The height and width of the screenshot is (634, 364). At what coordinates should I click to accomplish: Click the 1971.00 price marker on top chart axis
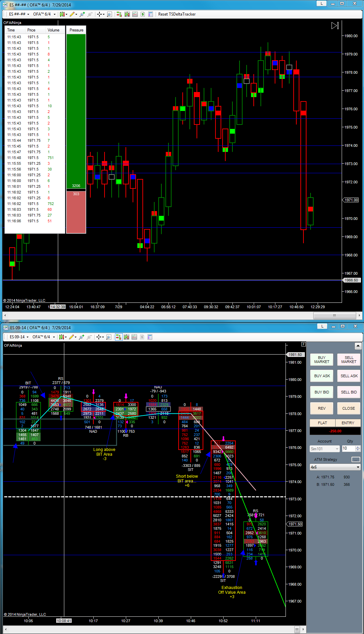(x=351, y=200)
